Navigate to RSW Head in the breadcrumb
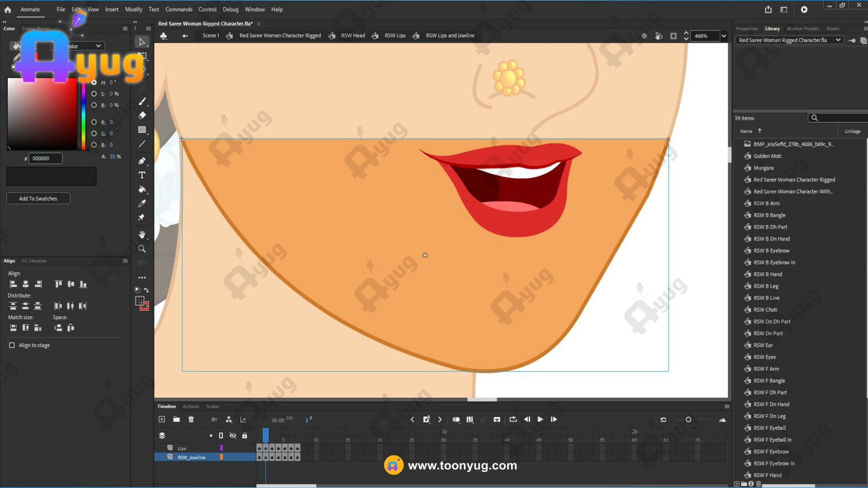868x488 pixels. pyautogui.click(x=353, y=36)
